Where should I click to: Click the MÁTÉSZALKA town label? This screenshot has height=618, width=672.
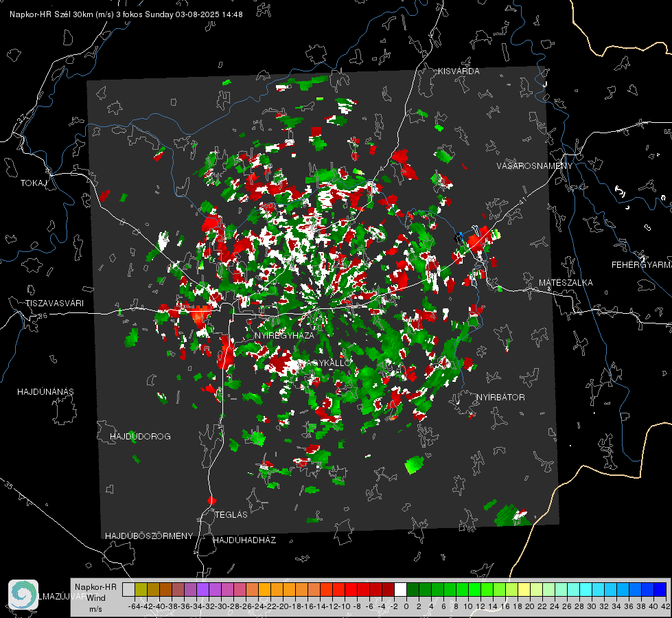point(566,283)
